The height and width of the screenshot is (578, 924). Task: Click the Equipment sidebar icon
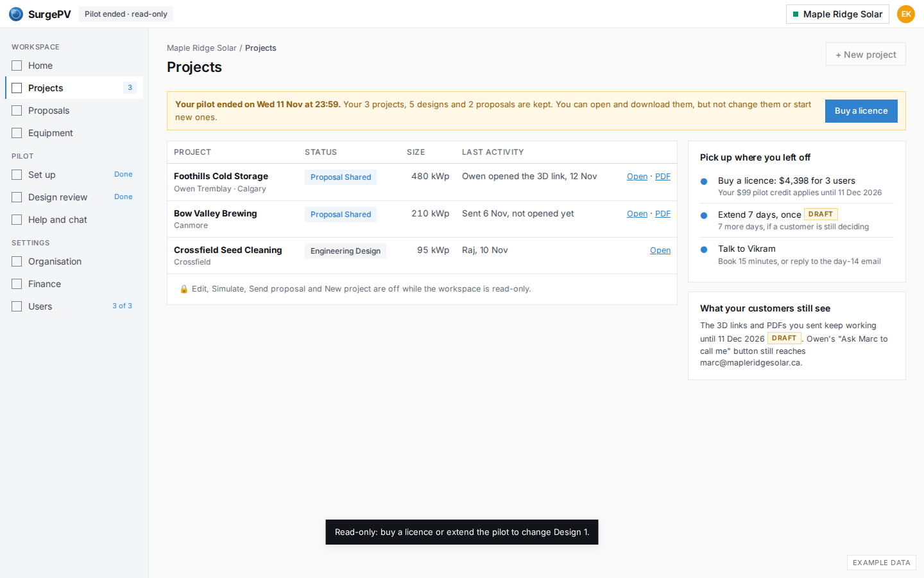click(17, 133)
